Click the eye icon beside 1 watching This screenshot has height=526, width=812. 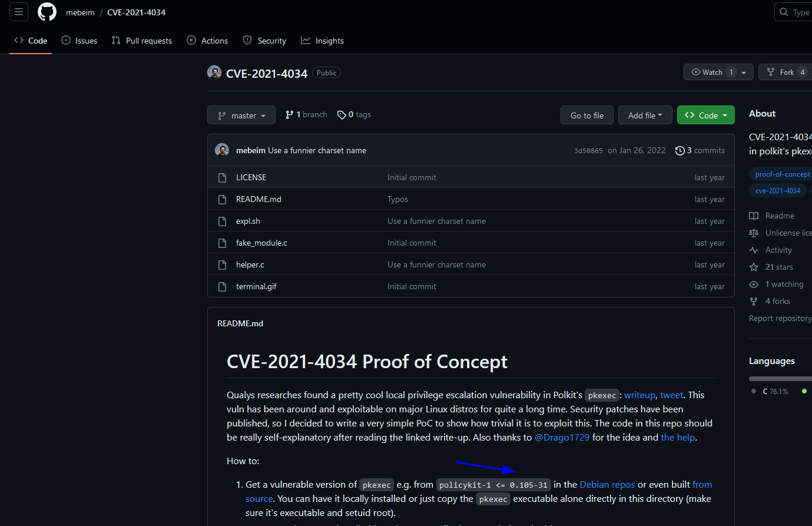click(754, 284)
